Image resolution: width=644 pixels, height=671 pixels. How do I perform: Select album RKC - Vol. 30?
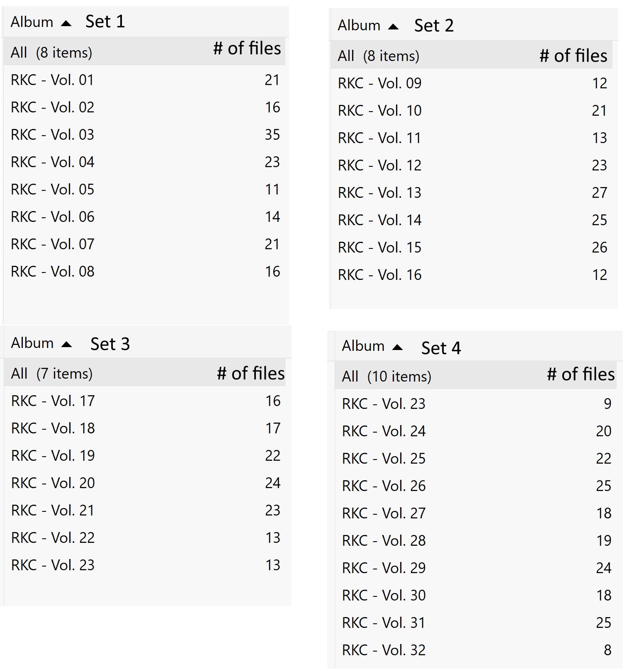tap(384, 596)
